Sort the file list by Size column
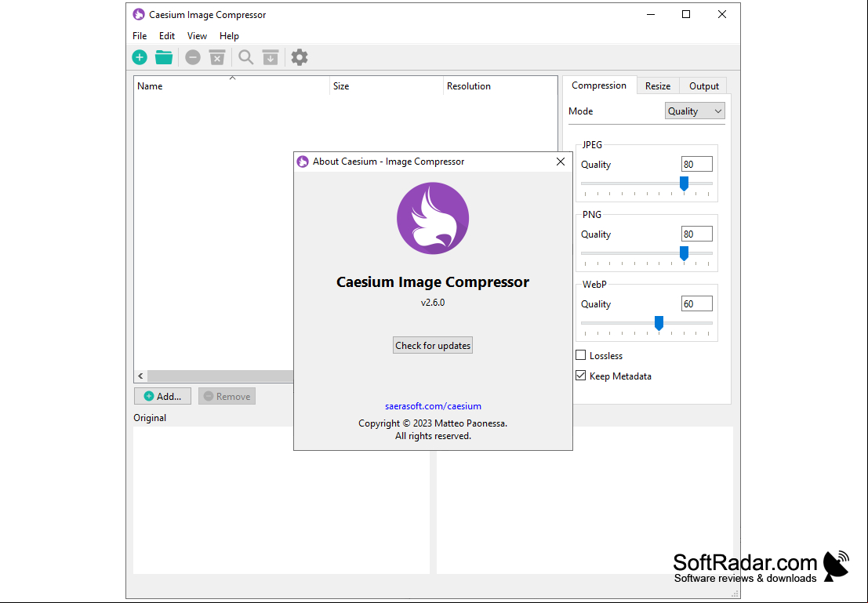The height and width of the screenshot is (603, 868). click(x=387, y=85)
